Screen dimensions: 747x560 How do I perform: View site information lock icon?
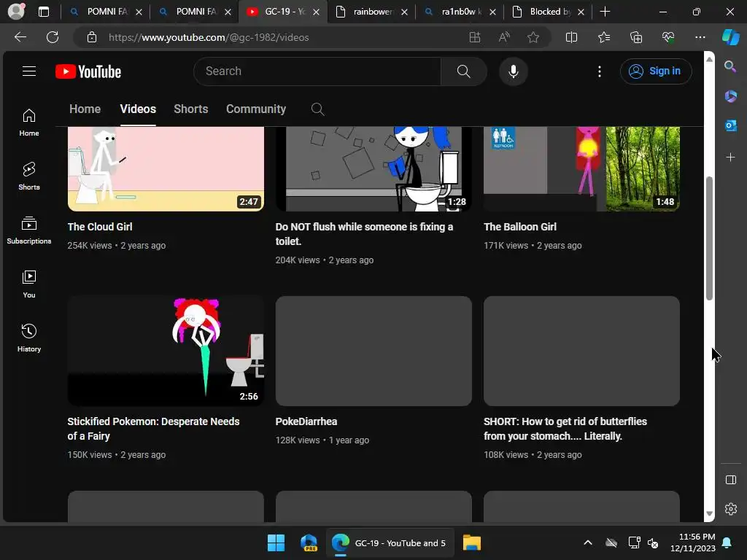coord(92,37)
